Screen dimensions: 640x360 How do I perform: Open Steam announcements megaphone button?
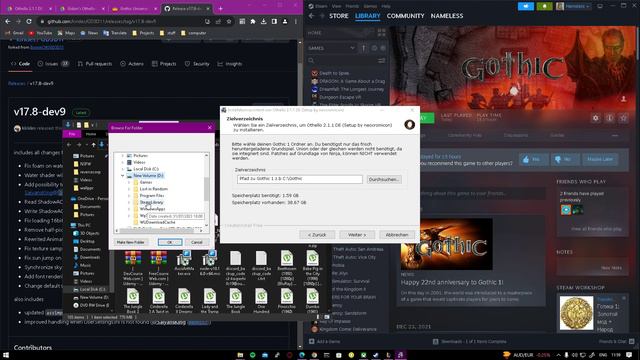click(x=526, y=6)
